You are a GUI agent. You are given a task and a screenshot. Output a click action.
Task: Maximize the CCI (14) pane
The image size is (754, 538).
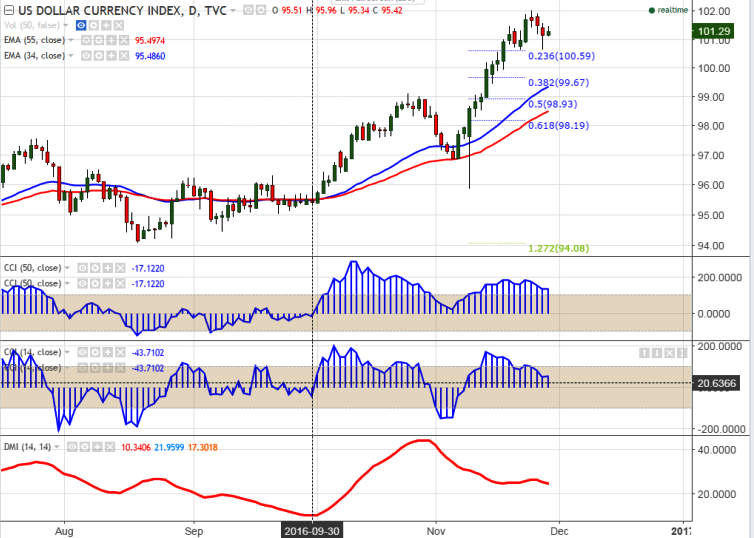click(x=682, y=353)
